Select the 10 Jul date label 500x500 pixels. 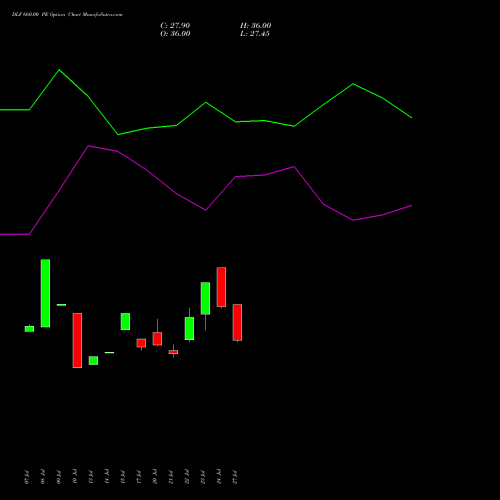click(x=75, y=477)
